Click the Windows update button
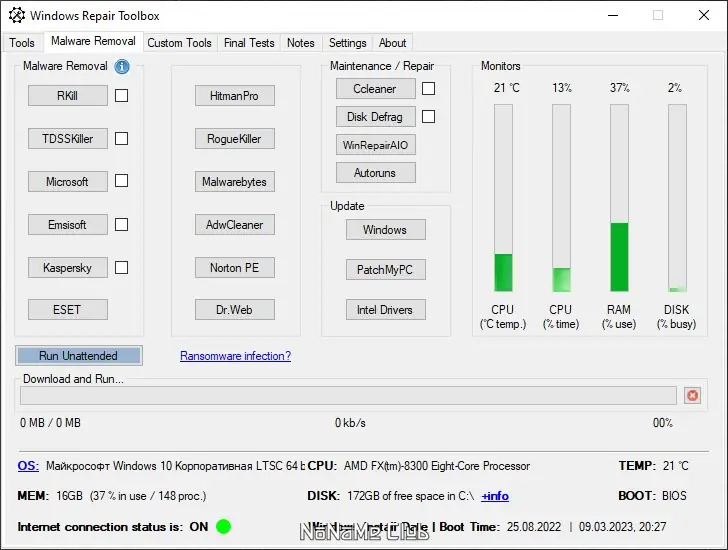The height and width of the screenshot is (550, 728). [x=385, y=230]
